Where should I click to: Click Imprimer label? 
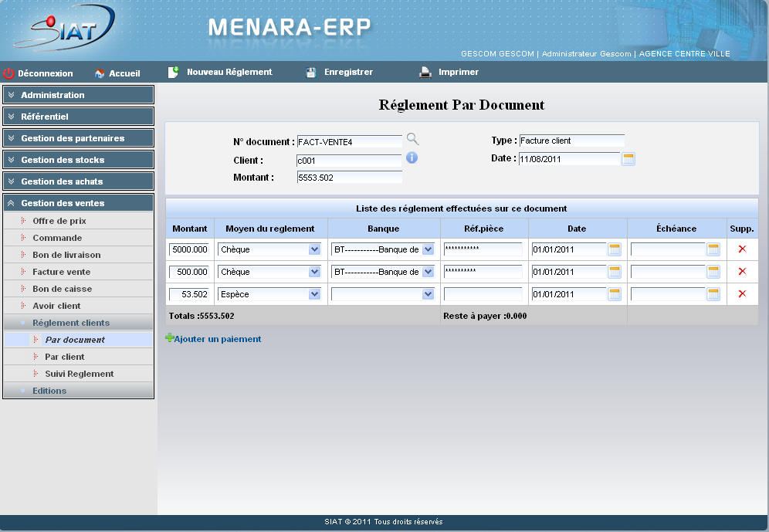coord(459,72)
